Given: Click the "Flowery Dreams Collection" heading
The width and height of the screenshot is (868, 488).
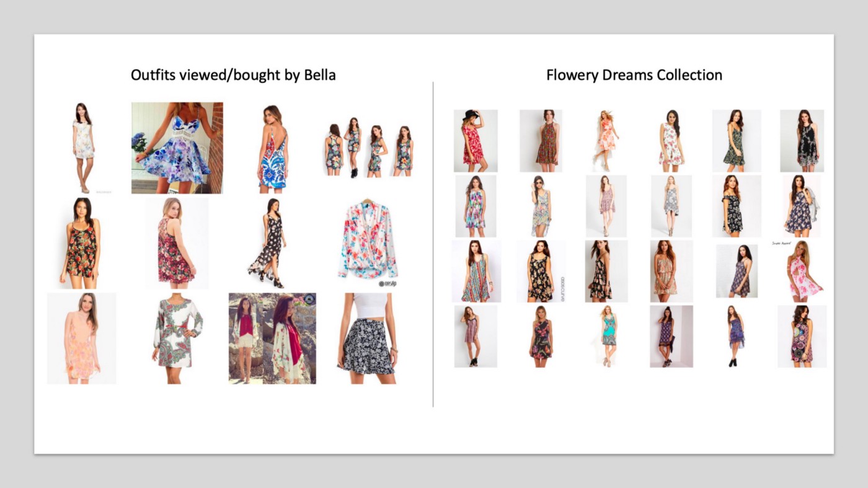Looking at the screenshot, I should 634,75.
